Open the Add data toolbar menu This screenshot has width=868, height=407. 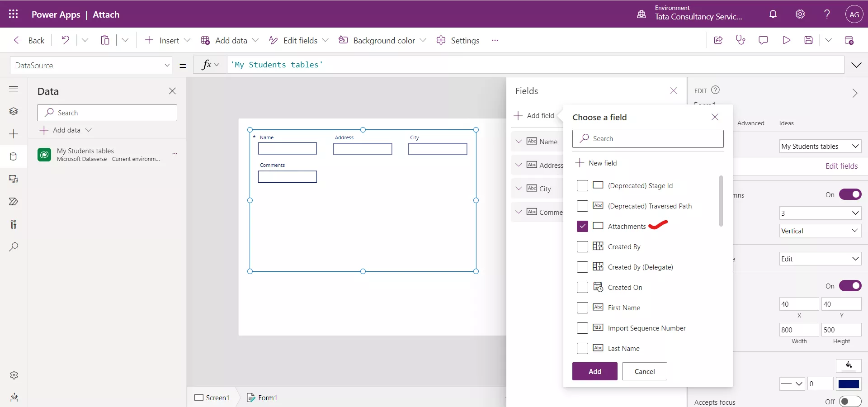click(x=230, y=40)
